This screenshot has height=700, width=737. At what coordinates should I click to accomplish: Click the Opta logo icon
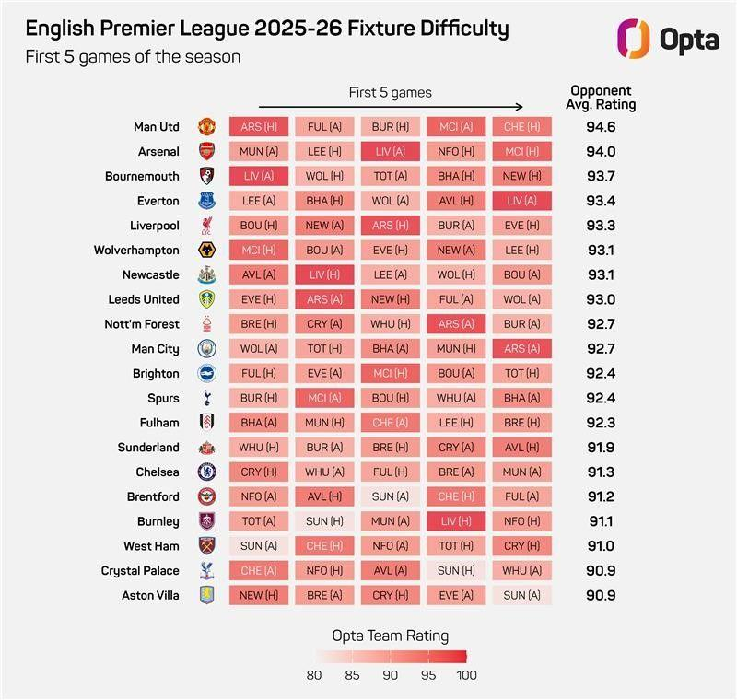[x=635, y=39]
